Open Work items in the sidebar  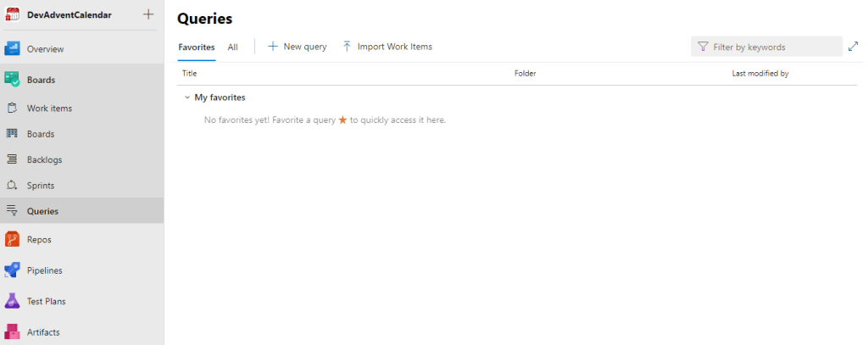pos(49,109)
